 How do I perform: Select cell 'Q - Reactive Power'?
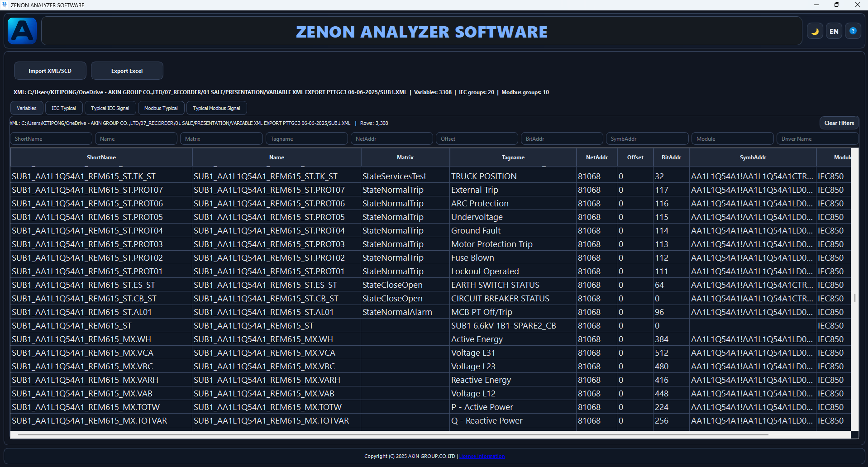(513, 421)
